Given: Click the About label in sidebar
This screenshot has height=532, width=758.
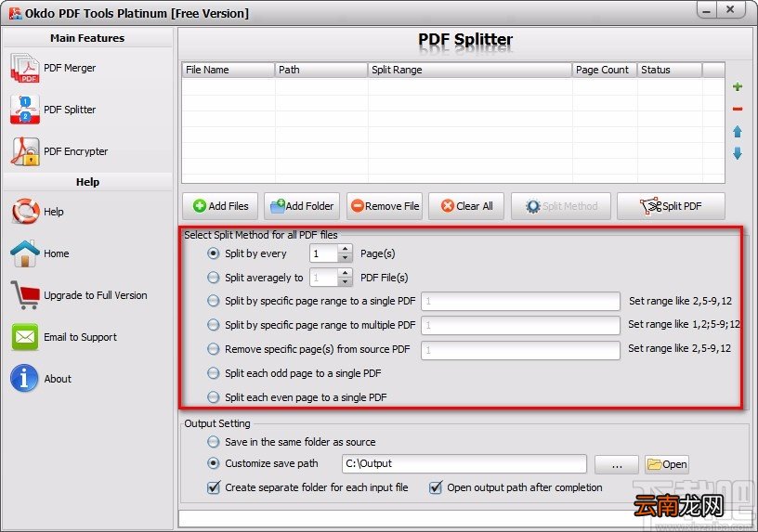Looking at the screenshot, I should (58, 379).
